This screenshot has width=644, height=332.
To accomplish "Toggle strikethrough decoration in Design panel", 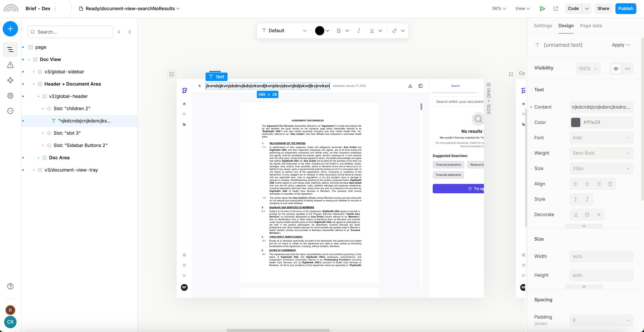I will (x=587, y=215).
